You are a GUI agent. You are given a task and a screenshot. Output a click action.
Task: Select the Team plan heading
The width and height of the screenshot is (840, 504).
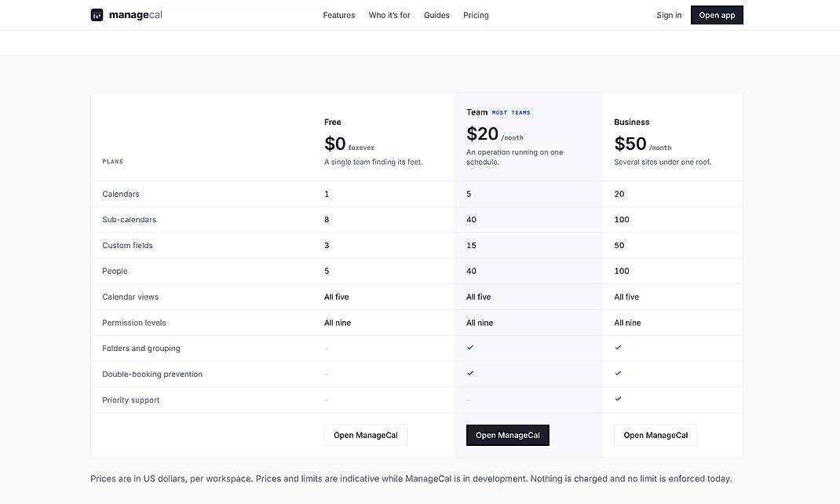[x=477, y=112]
